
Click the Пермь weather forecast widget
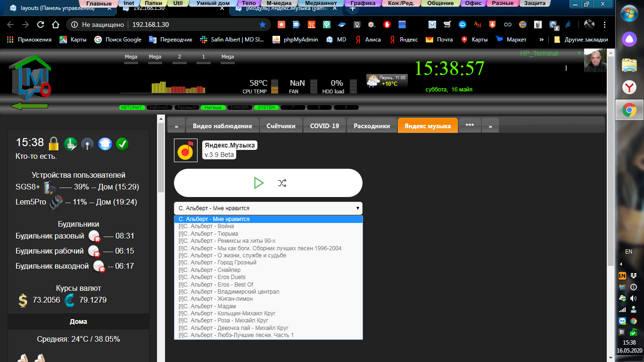[x=387, y=81]
